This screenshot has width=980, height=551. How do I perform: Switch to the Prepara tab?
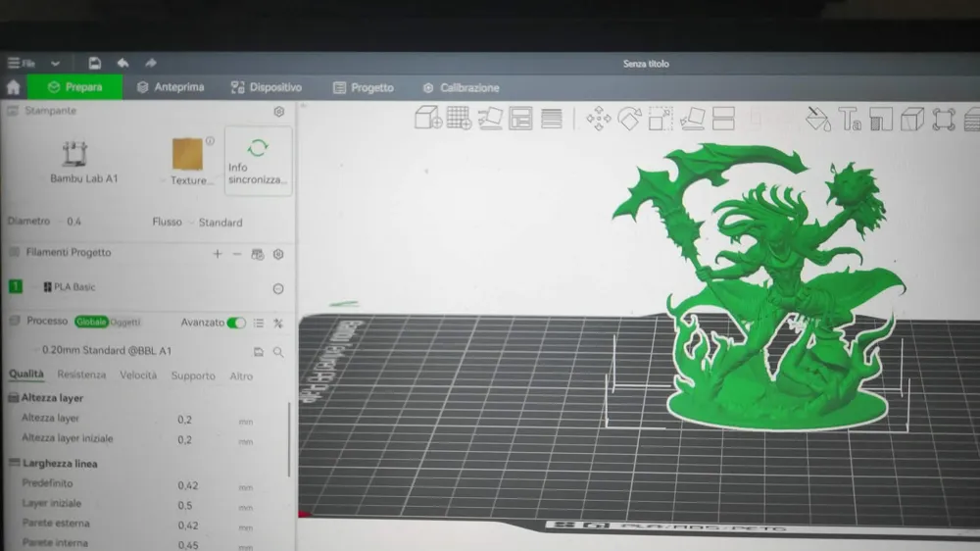pos(75,87)
